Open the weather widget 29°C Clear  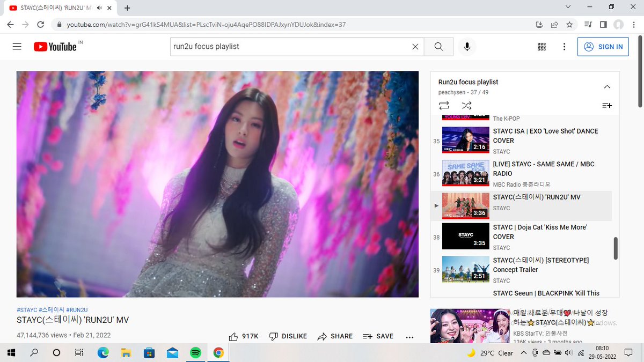point(491,353)
